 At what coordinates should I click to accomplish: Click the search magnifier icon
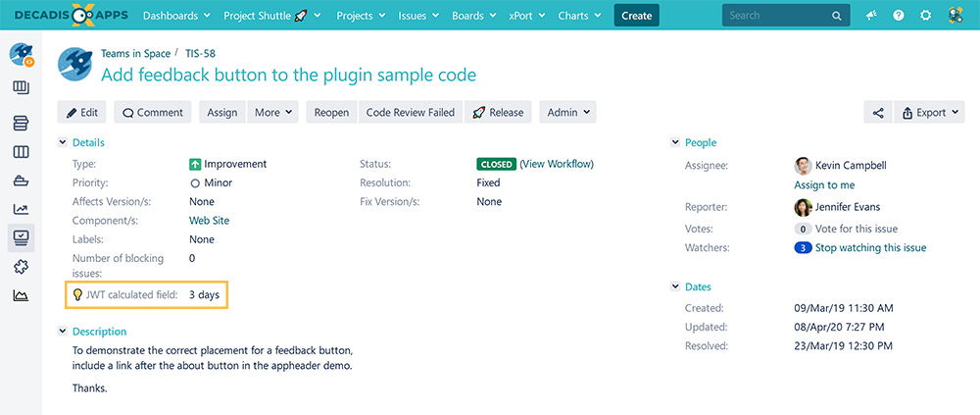(x=836, y=16)
